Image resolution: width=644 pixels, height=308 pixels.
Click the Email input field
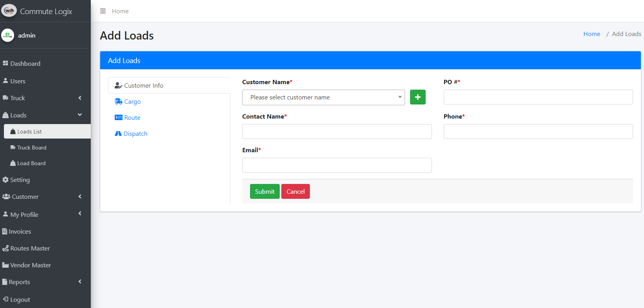(336, 165)
